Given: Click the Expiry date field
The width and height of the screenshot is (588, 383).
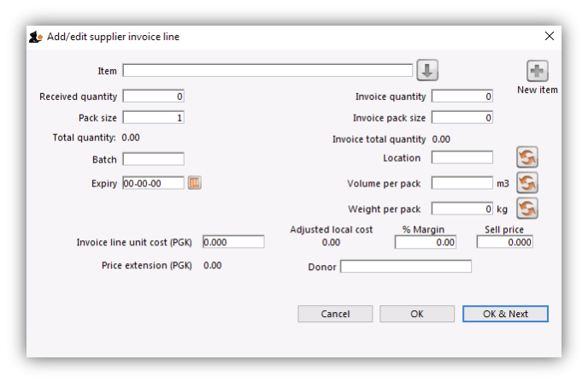Looking at the screenshot, I should (x=153, y=183).
